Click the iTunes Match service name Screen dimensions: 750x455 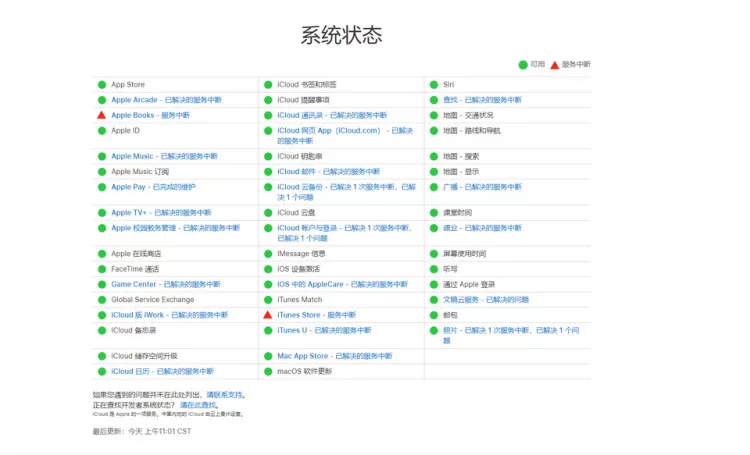[x=300, y=300]
